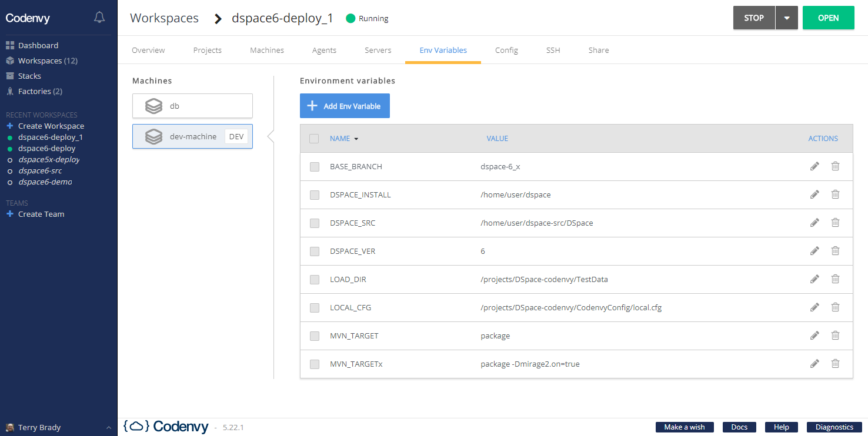Stop the workspace with STOP button

[754, 18]
